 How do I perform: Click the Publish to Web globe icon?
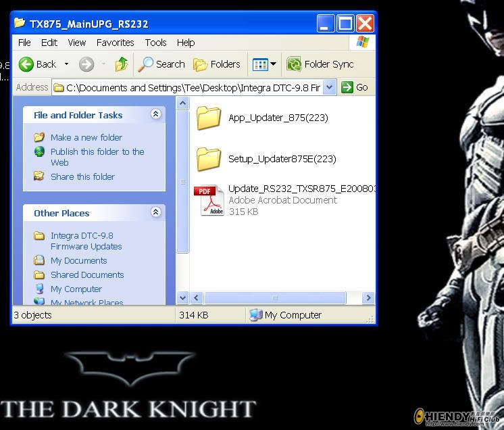tap(39, 151)
